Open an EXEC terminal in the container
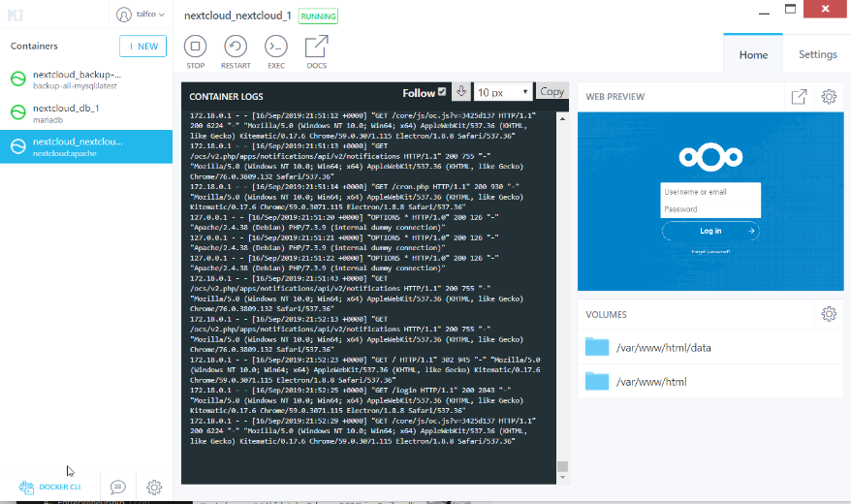This screenshot has width=851, height=504. click(x=276, y=47)
